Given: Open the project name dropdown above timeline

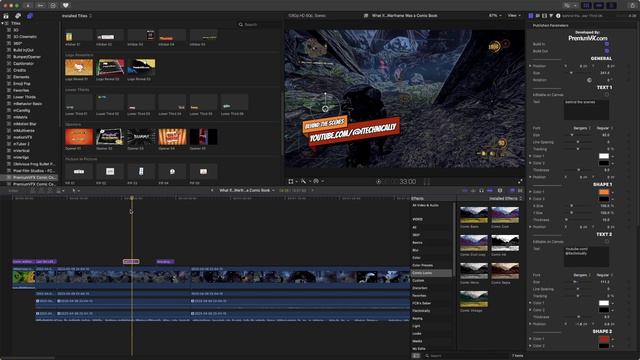Looking at the screenshot, I should (247, 191).
